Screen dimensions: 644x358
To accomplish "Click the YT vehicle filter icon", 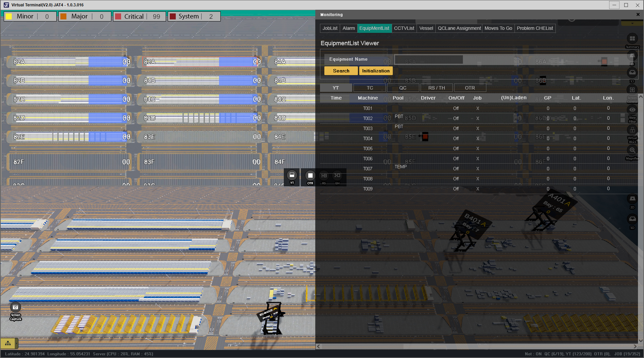I will [292, 176].
